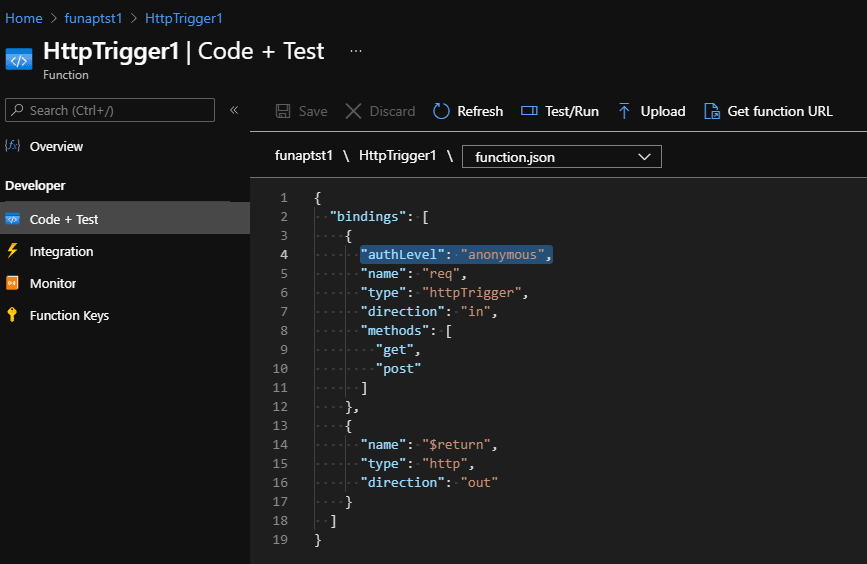This screenshot has width=867, height=564.
Task: Open the ellipsis more options menu
Action: click(x=356, y=51)
